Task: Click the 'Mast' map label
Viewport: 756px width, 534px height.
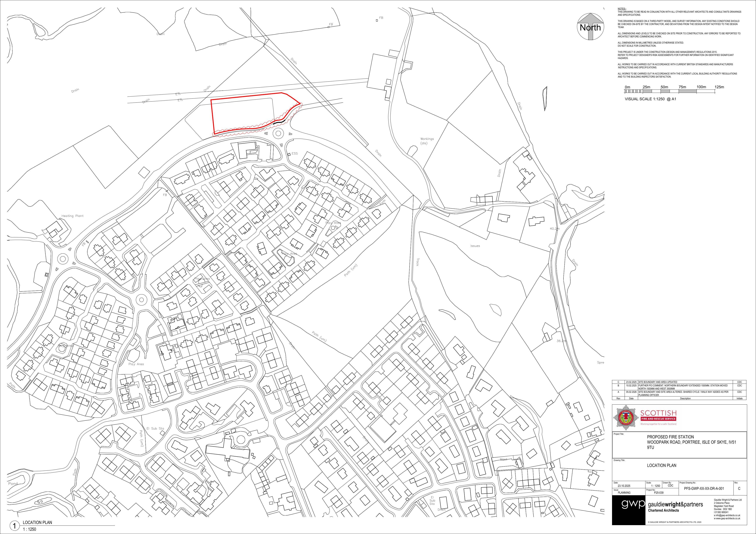Action: (x=504, y=459)
